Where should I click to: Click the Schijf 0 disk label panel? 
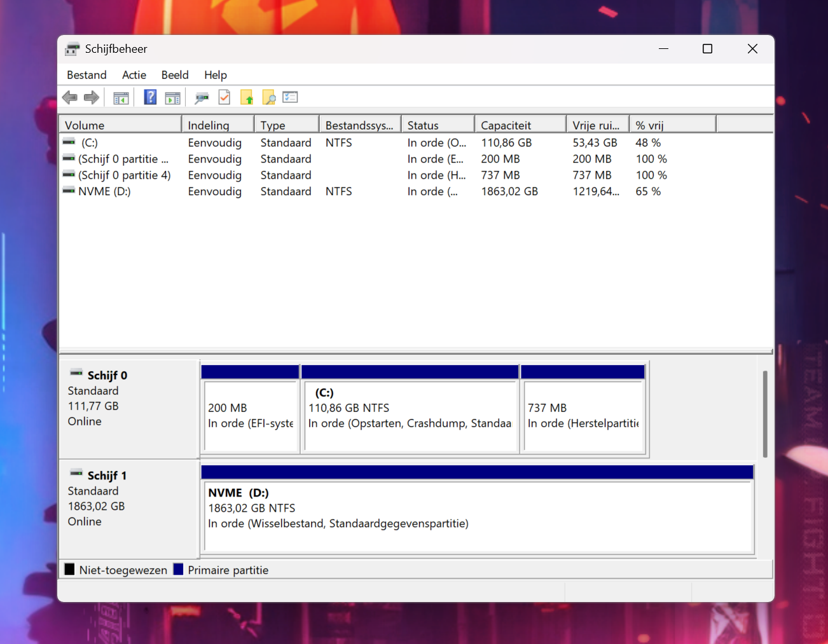[x=129, y=409]
